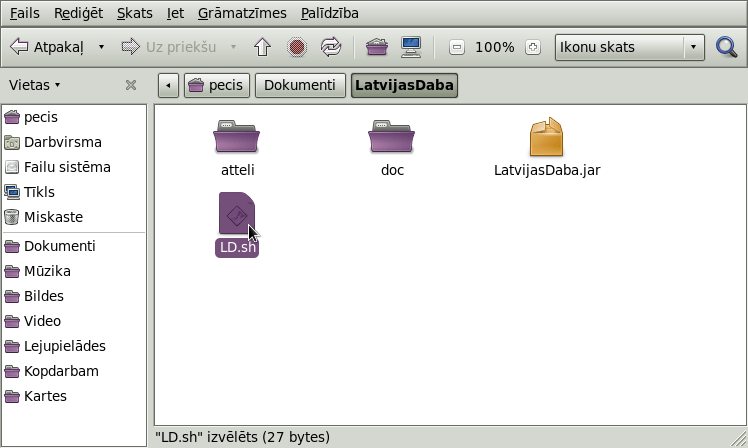The height and width of the screenshot is (448, 748).
Task: Click the Uz priekšu forward button
Action: point(169,47)
